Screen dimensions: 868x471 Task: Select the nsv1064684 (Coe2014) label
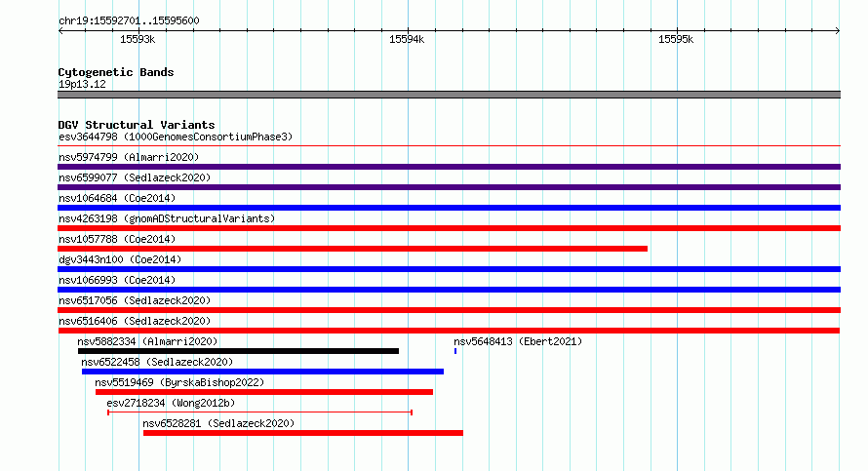point(117,198)
